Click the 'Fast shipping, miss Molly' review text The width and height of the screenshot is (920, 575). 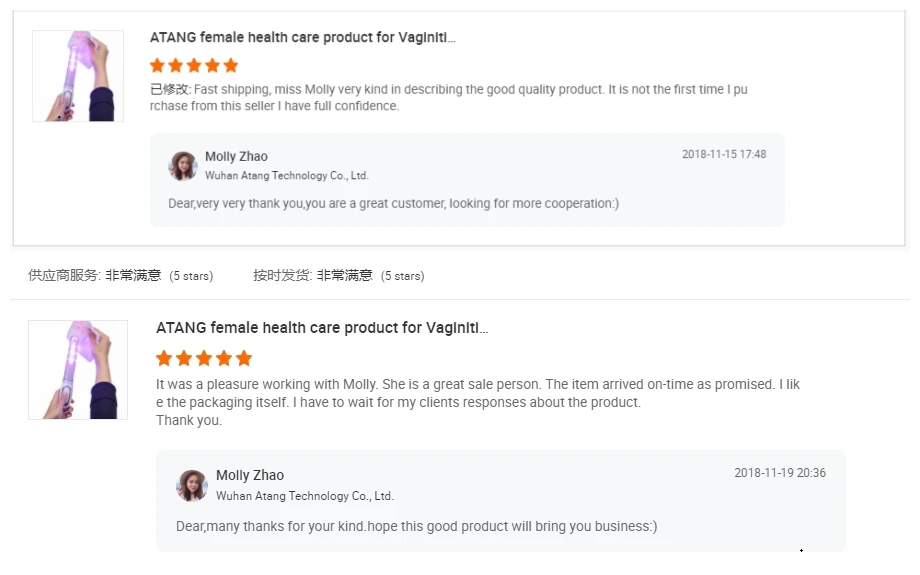point(450,98)
